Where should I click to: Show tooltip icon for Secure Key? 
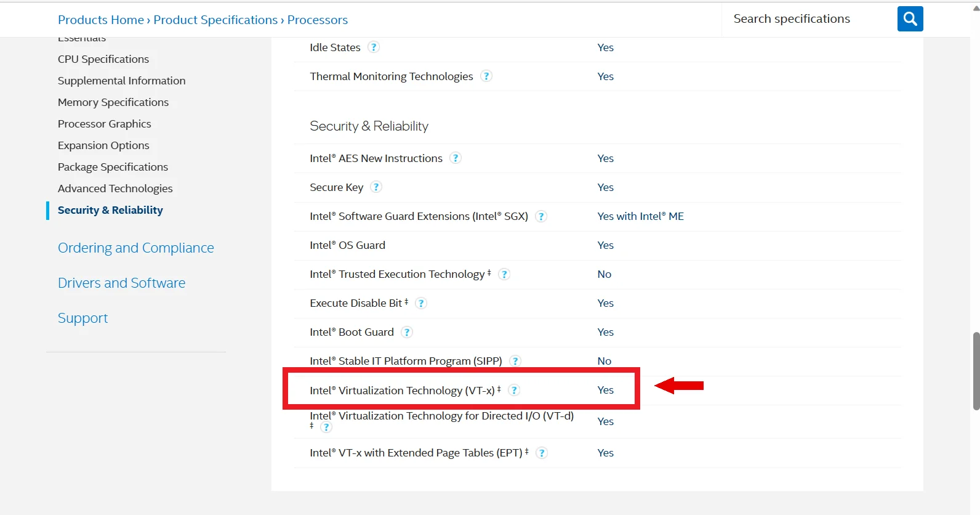click(x=376, y=187)
